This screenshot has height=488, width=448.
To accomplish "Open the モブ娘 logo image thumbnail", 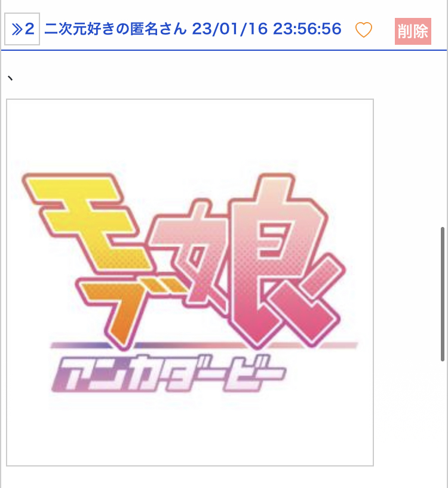I will coord(190,283).
